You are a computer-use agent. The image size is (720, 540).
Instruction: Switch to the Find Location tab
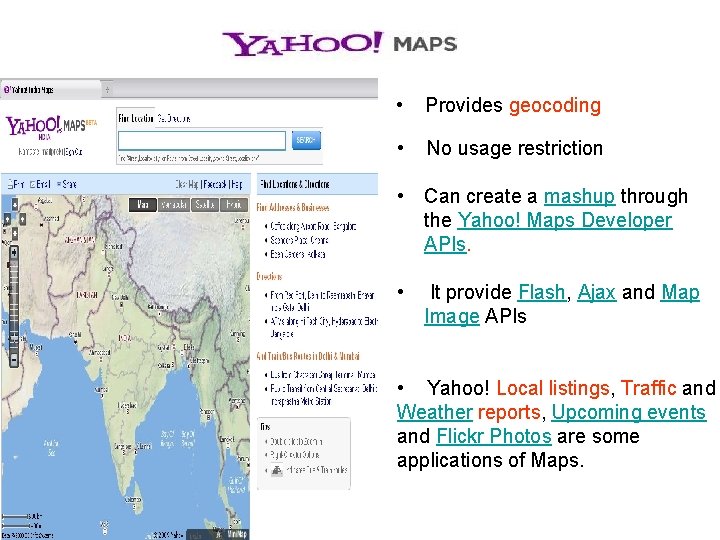coord(135,118)
